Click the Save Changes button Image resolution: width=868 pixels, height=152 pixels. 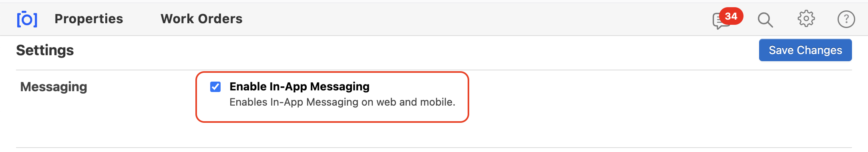coord(805,50)
